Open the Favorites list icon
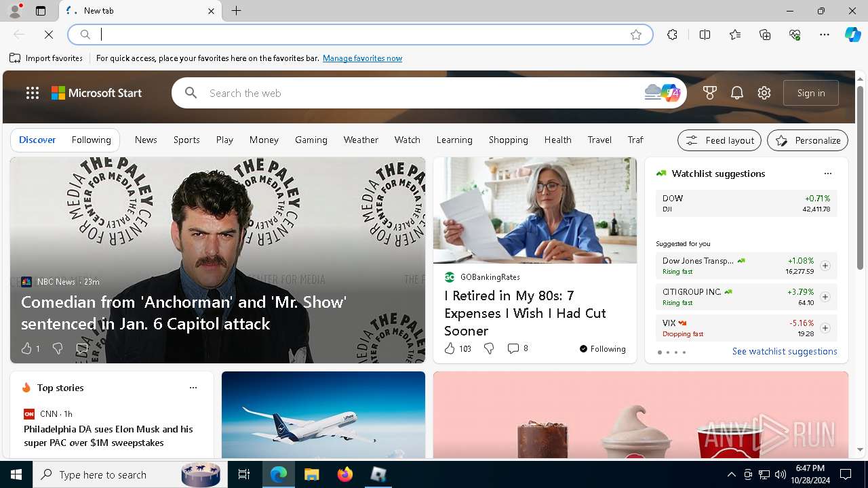Image resolution: width=868 pixels, height=488 pixels. [x=735, y=35]
